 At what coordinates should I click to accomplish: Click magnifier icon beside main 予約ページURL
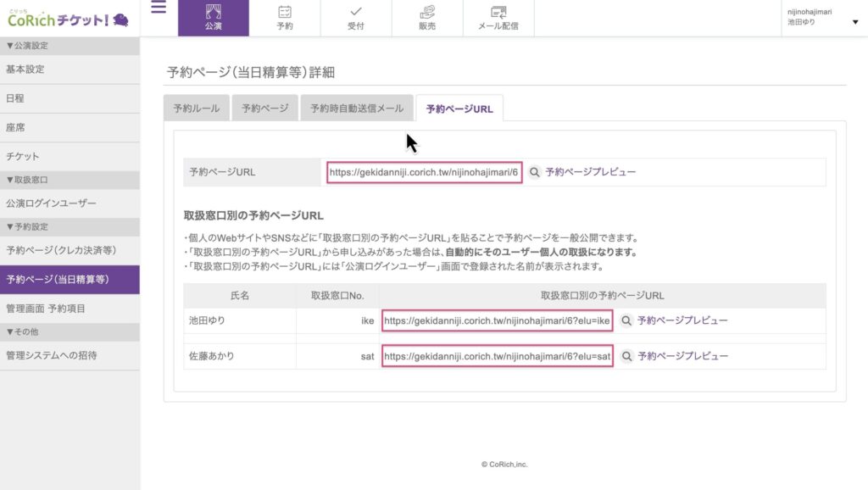coord(535,172)
